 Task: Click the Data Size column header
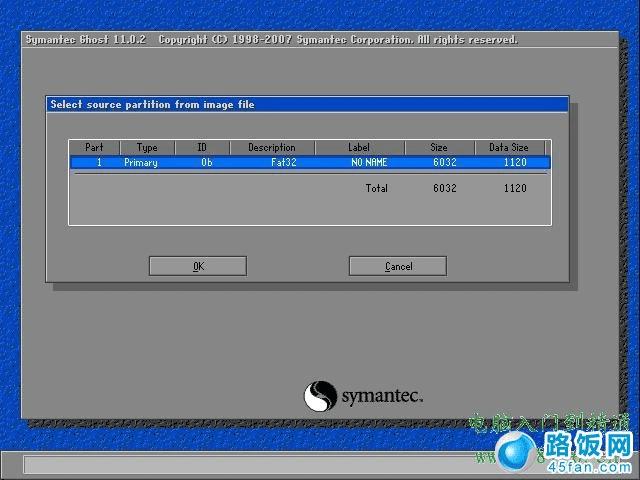pos(509,147)
